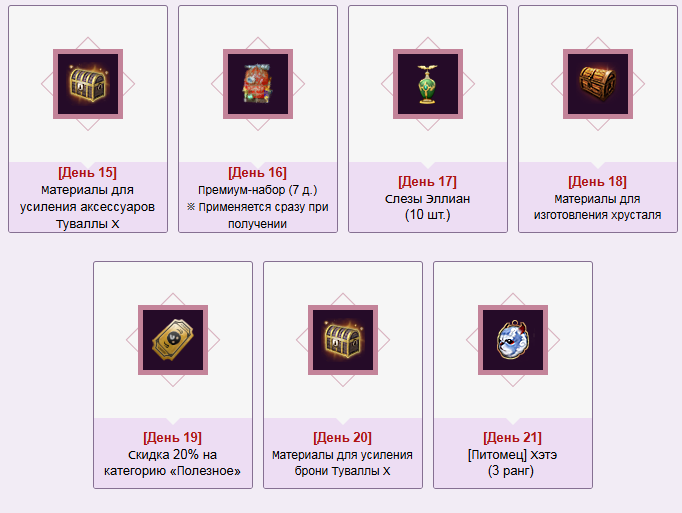Click the text 'Слезы Эллиан (10 шт.)'
Image resolution: width=682 pixels, height=513 pixels.
pyautogui.click(x=428, y=207)
